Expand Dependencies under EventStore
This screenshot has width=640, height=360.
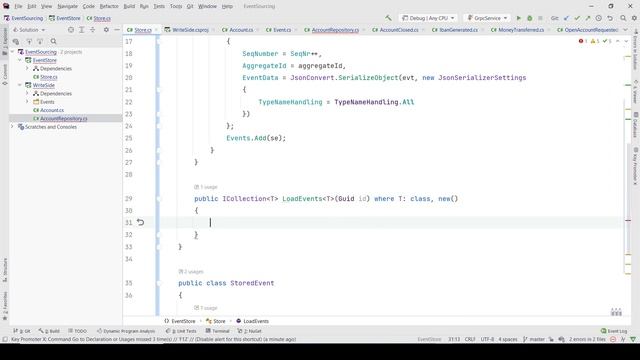pos(27,69)
